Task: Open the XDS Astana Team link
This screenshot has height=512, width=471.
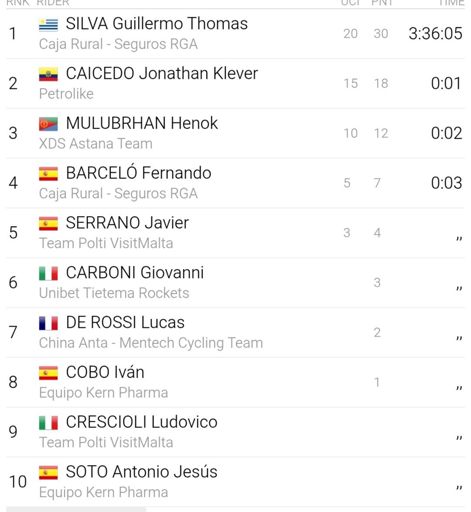Action: point(96,144)
